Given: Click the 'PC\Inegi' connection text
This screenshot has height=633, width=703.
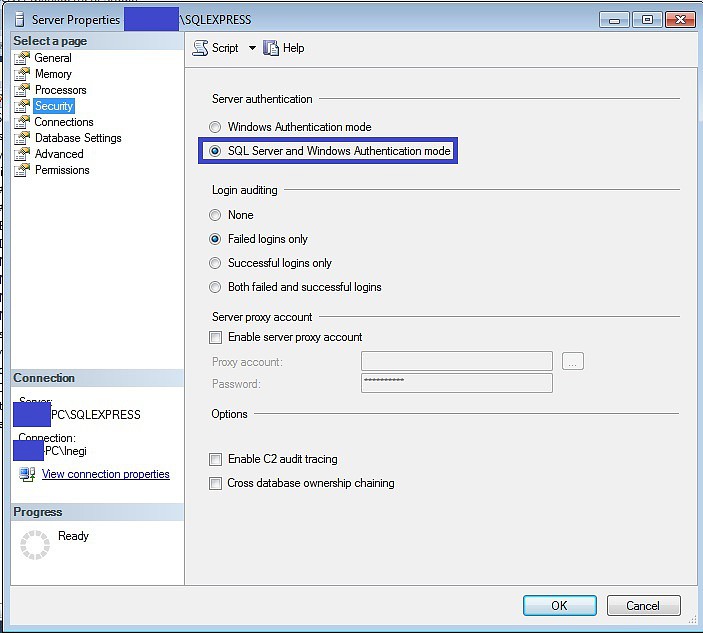Looking at the screenshot, I should tap(66, 451).
